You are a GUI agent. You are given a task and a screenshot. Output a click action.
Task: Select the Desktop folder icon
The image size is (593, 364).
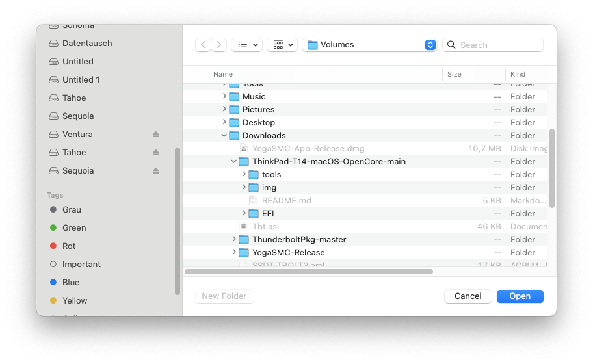tap(235, 122)
